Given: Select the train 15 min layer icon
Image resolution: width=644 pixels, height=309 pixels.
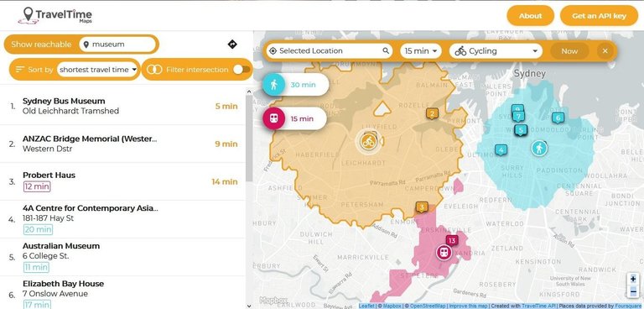Looking at the screenshot, I should pyautogui.click(x=274, y=118).
